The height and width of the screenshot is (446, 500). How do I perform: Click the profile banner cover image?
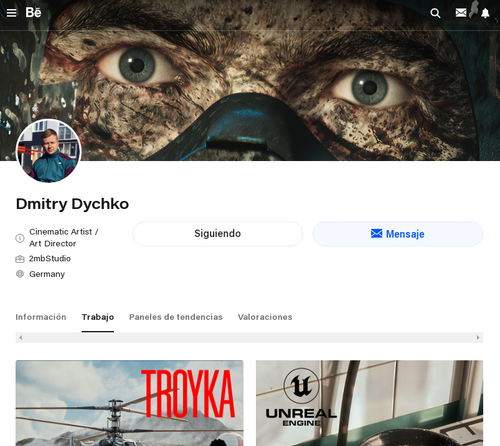click(x=250, y=80)
